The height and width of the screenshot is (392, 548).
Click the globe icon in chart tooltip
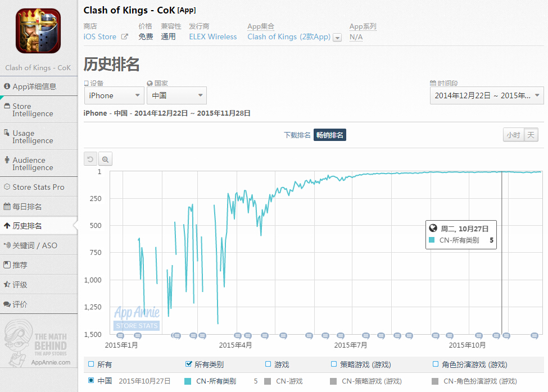[433, 228]
